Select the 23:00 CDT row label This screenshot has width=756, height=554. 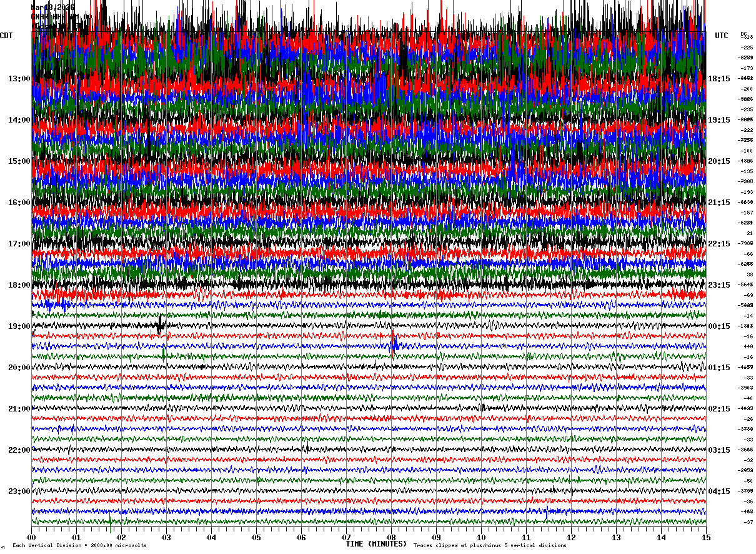[x=19, y=491]
